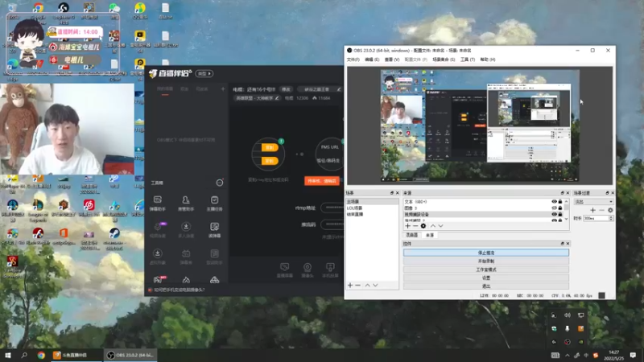644x362 pixels.
Task: Move the selected source down in the order
Action: (x=440, y=226)
